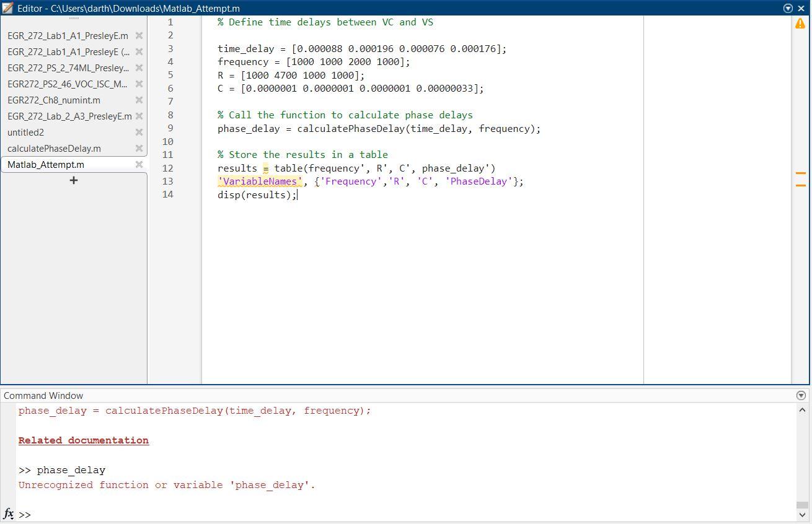Select the EGR_272_Lab_2_A3_PresleyE.m file

69,116
